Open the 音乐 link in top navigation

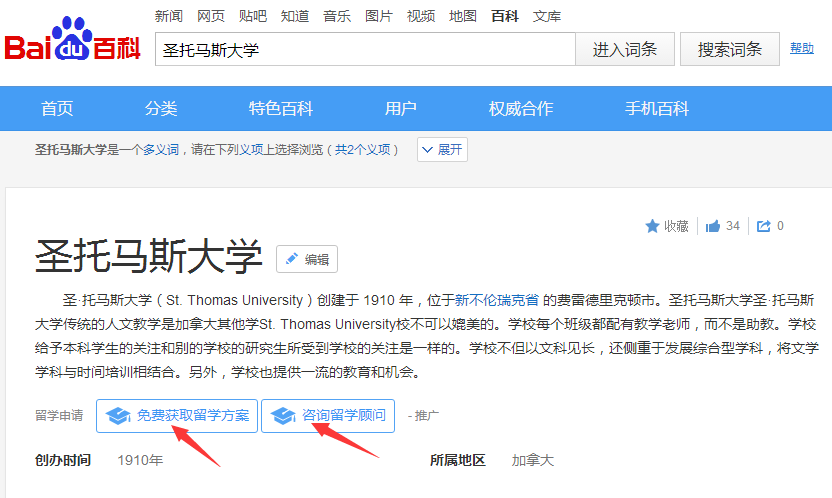337,16
